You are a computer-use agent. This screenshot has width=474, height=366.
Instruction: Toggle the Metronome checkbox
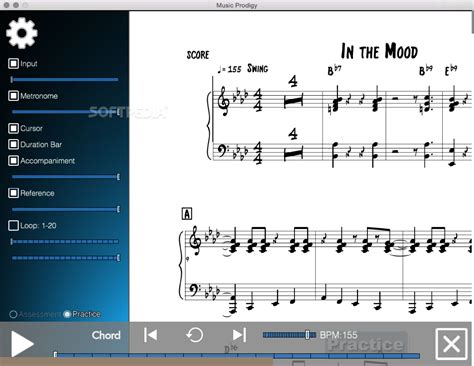[13, 96]
